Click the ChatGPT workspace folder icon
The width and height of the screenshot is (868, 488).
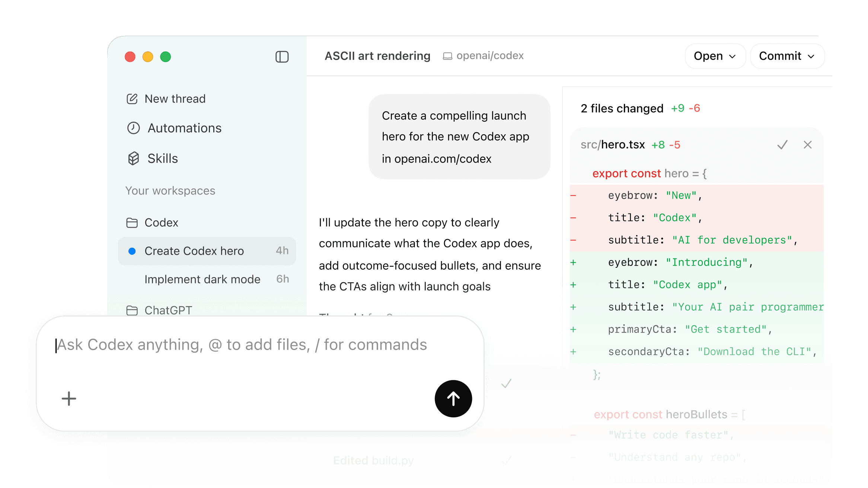(x=133, y=310)
